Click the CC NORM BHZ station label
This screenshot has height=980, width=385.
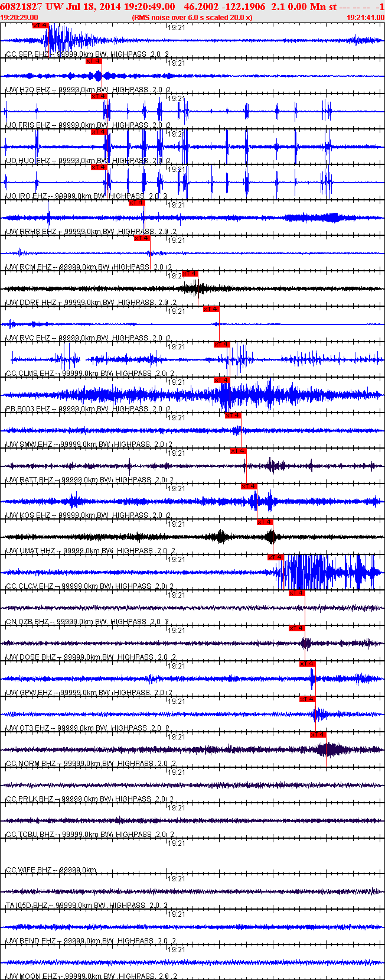point(31,764)
